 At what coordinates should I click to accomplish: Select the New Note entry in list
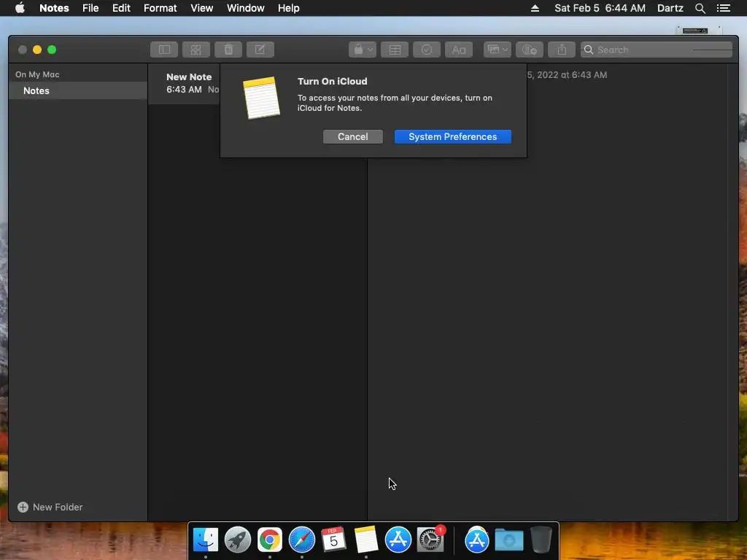click(184, 83)
